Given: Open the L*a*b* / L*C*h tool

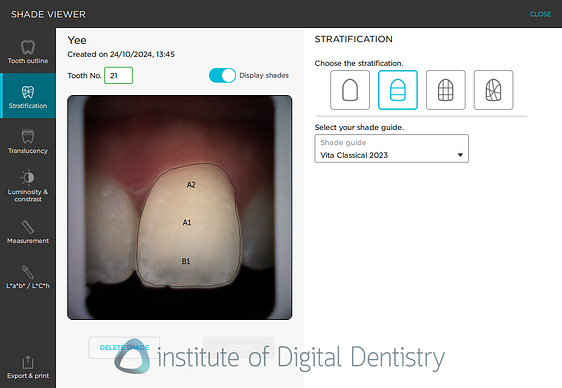Looking at the screenshot, I should tap(28, 276).
